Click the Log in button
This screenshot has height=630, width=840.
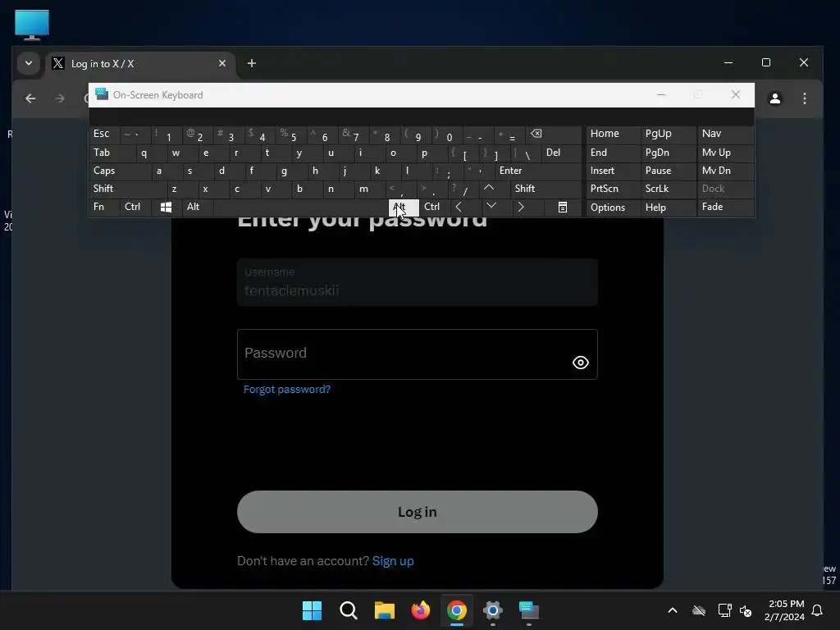[x=418, y=512]
